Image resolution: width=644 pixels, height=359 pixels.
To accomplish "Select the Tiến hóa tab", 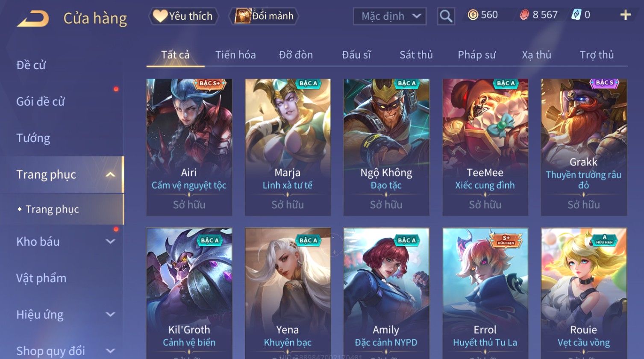I will point(235,55).
